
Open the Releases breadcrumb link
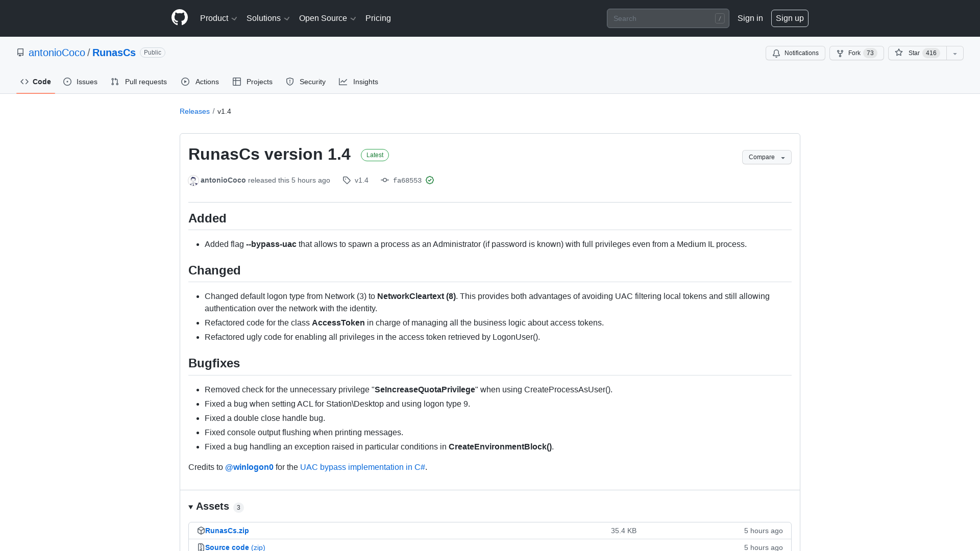tap(194, 111)
